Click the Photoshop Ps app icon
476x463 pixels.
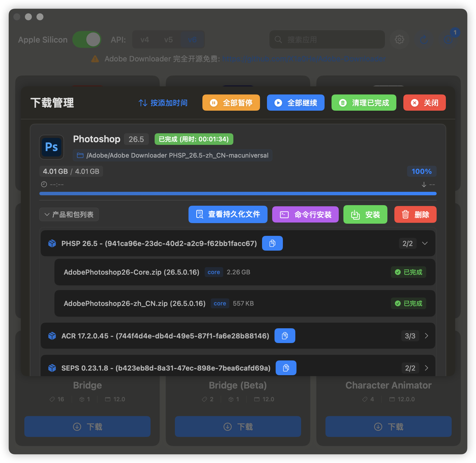coord(52,147)
